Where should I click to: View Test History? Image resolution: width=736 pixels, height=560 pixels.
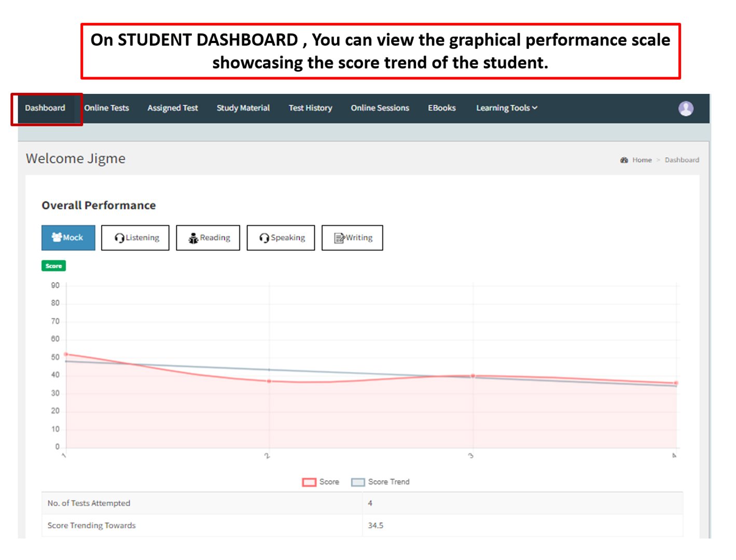(311, 108)
